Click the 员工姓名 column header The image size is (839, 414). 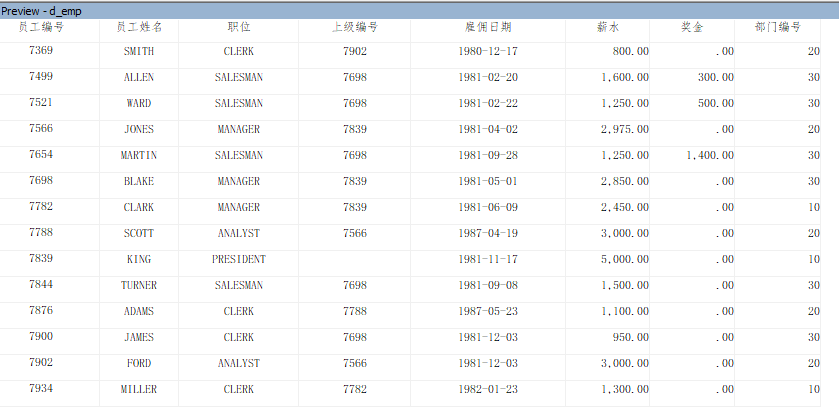(139, 27)
